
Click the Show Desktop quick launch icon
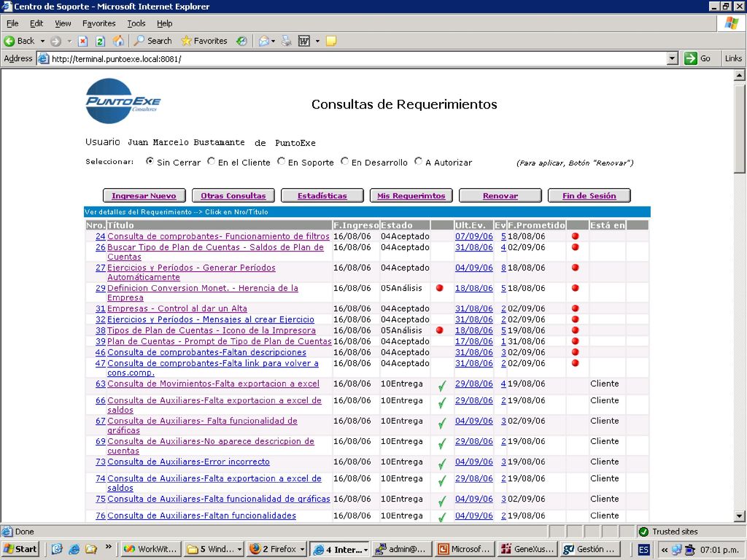click(x=57, y=549)
